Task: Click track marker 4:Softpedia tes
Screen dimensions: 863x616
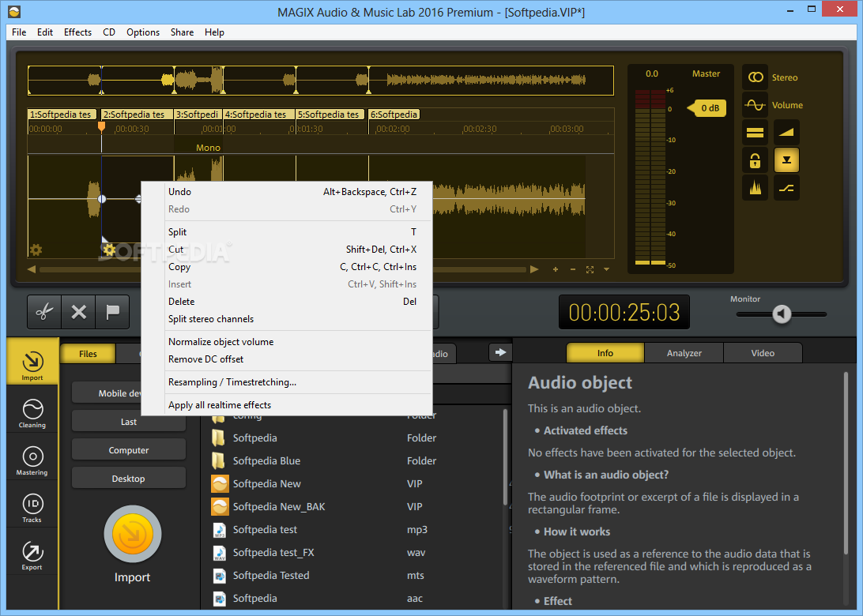Action: [258, 115]
